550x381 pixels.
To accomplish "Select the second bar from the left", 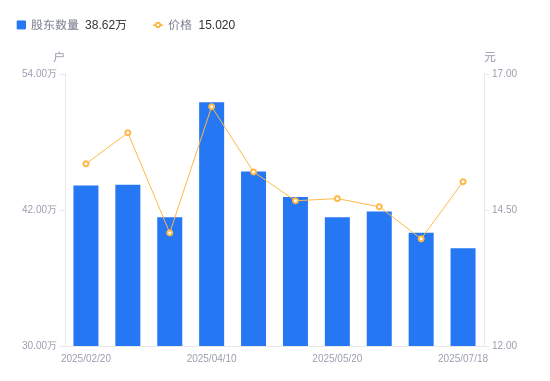I will (128, 266).
